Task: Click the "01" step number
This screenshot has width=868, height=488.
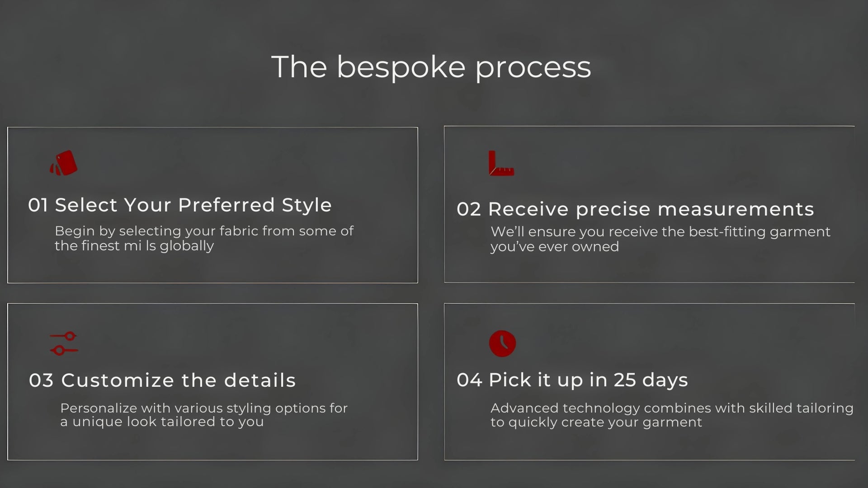Action: tap(38, 206)
